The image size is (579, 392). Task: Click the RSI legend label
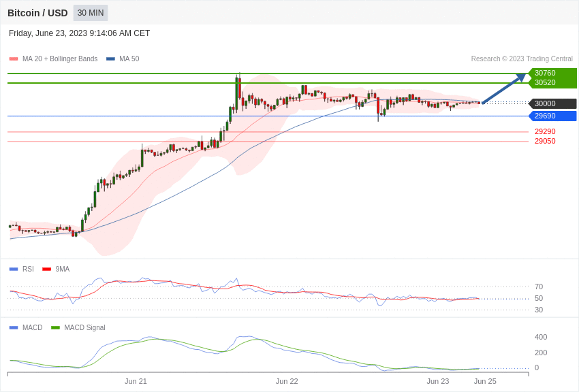pos(28,269)
